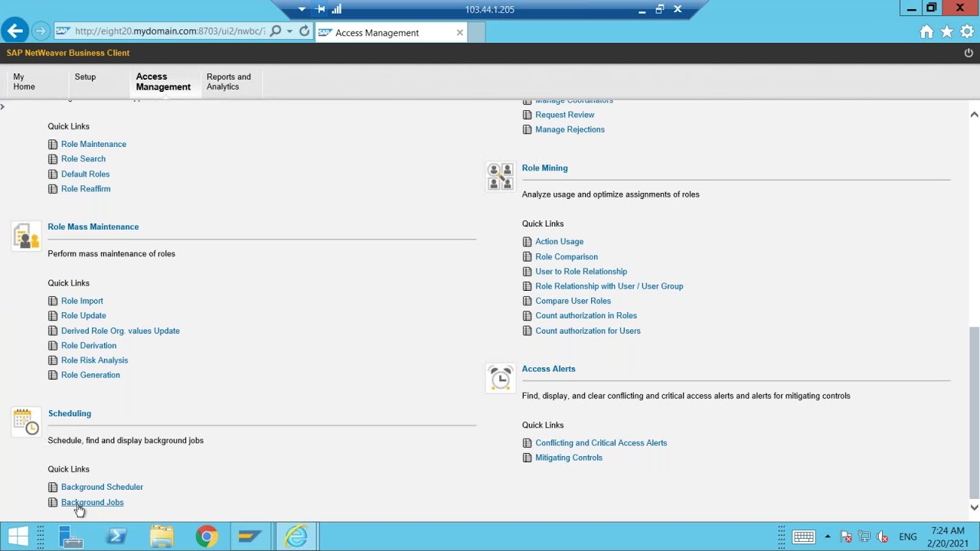980x551 pixels.
Task: Click the Role Mining people icon
Action: click(x=501, y=176)
